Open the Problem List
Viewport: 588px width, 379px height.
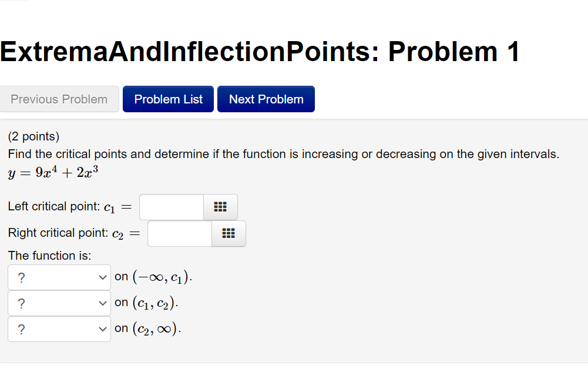(x=168, y=99)
